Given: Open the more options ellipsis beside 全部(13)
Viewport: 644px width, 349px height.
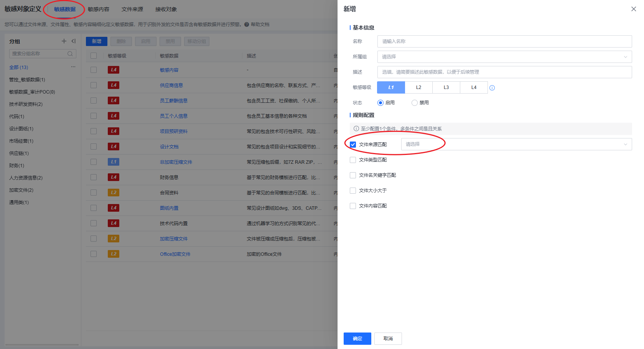Looking at the screenshot, I should [x=73, y=67].
